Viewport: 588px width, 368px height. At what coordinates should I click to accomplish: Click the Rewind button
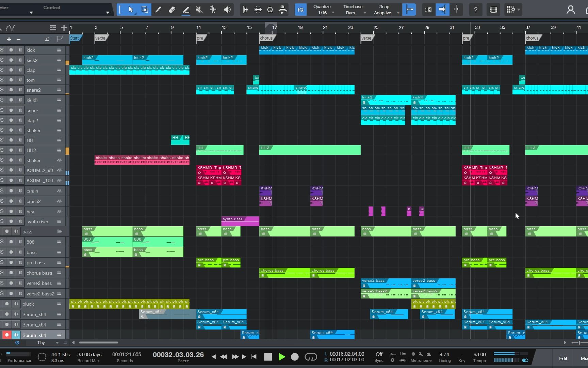pyautogui.click(x=224, y=357)
